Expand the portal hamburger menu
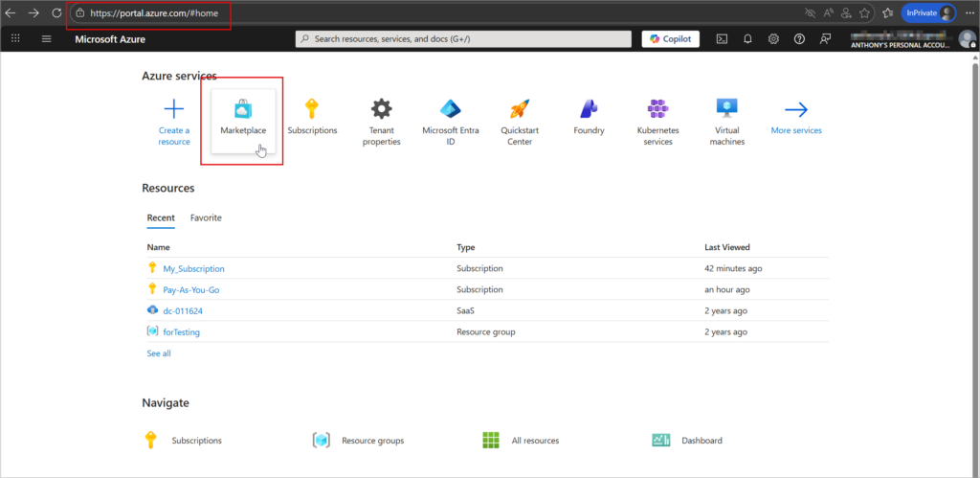The height and width of the screenshot is (478, 980). [47, 39]
